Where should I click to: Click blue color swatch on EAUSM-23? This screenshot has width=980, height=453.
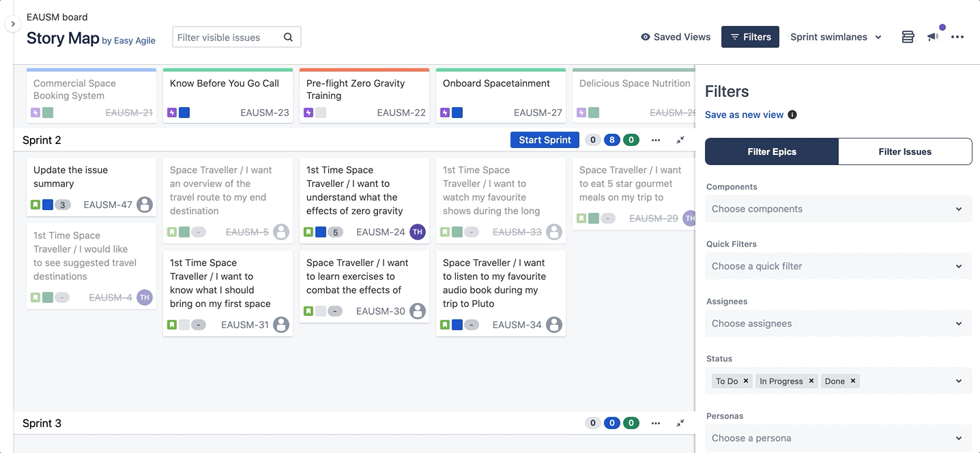coord(184,113)
